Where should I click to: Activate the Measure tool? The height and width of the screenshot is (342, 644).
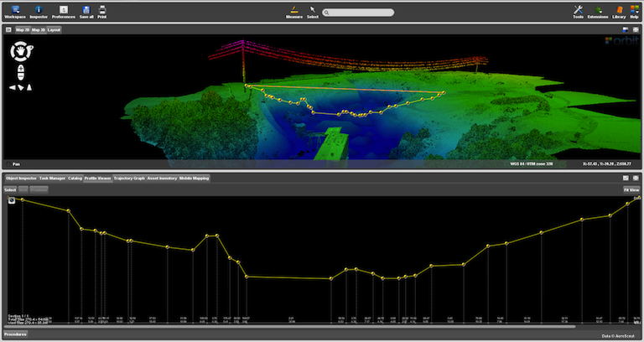(x=293, y=10)
